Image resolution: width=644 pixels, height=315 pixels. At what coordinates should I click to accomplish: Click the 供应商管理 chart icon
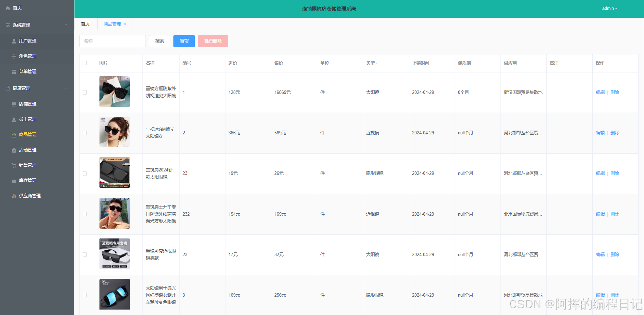14,196
